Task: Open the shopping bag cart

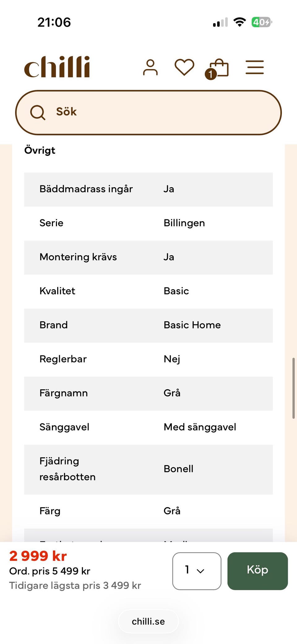Action: pyautogui.click(x=220, y=67)
